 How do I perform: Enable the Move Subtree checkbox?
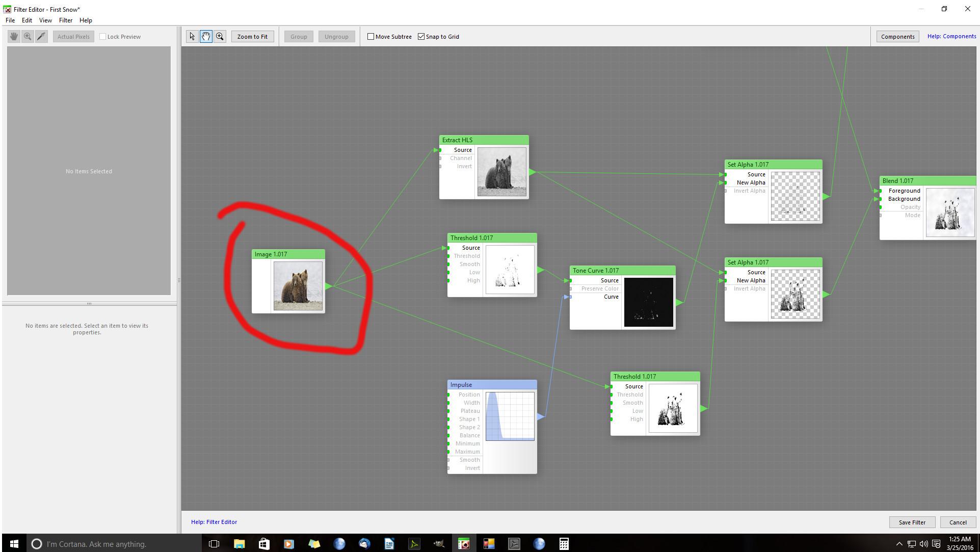coord(371,37)
